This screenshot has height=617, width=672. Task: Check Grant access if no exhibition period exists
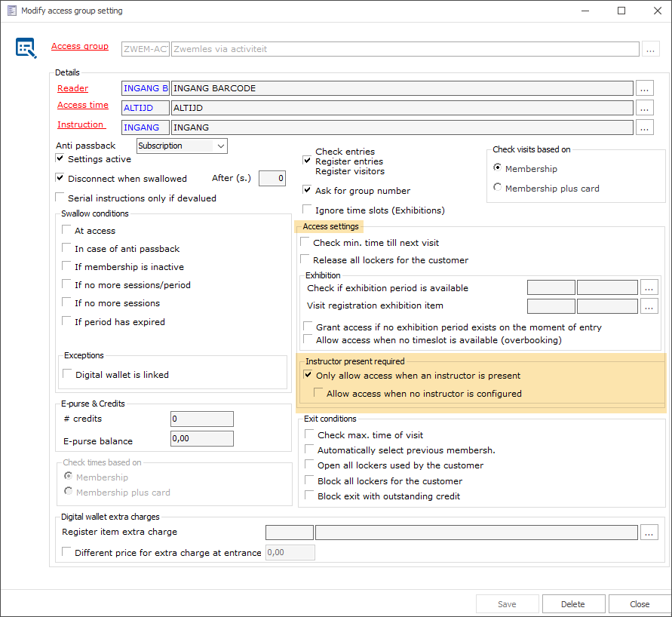(308, 327)
